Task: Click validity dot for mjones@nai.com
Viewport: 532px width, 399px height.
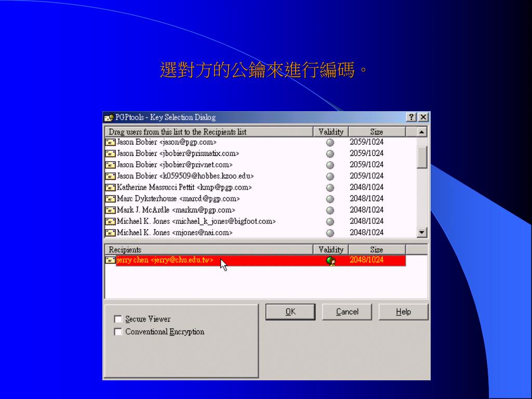Action: coord(330,233)
